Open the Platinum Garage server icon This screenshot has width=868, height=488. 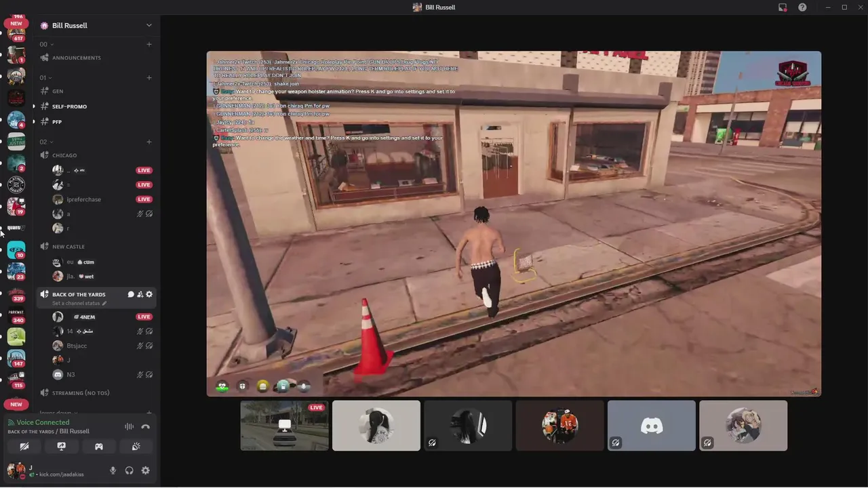[x=16, y=184]
